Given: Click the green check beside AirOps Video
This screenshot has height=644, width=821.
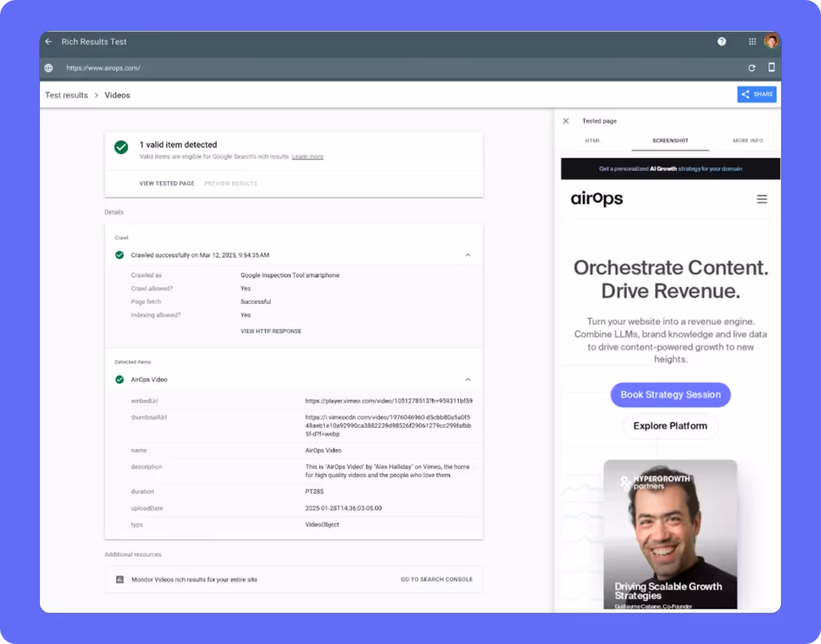Looking at the screenshot, I should (x=120, y=380).
